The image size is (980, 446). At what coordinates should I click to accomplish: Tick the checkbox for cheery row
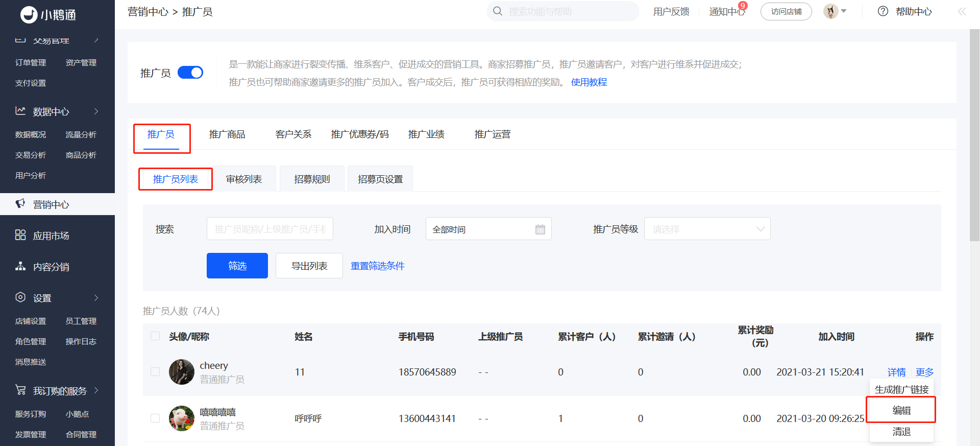tap(155, 372)
